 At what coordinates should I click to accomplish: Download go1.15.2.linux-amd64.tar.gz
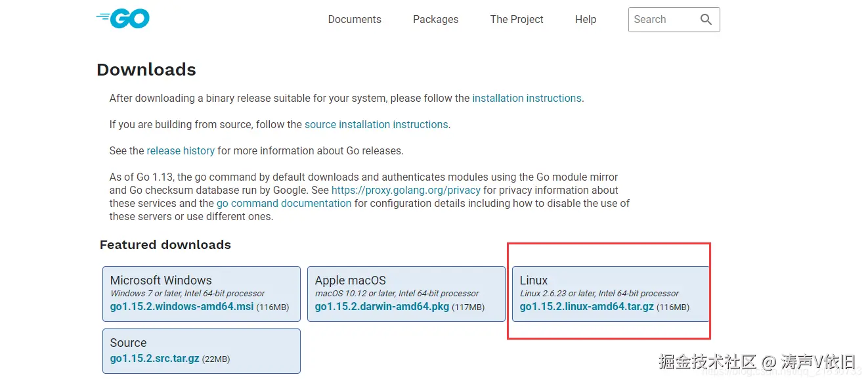587,307
